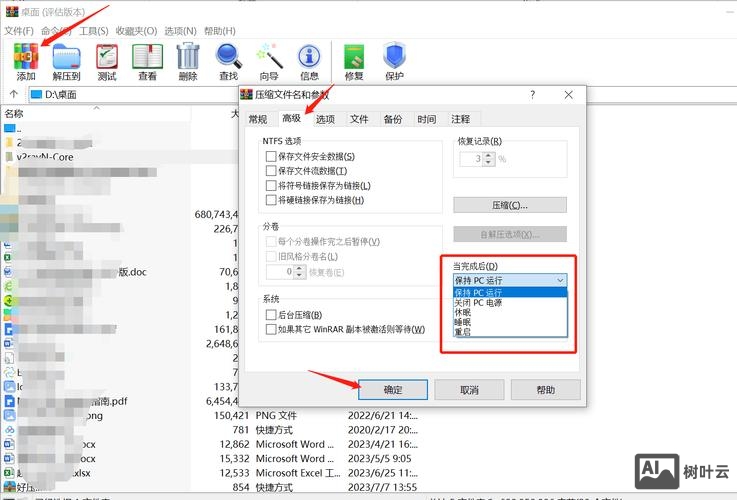The width and height of the screenshot is (737, 500).
Task: Check 将符号链接保存为链接(L)
Action: tap(271, 185)
